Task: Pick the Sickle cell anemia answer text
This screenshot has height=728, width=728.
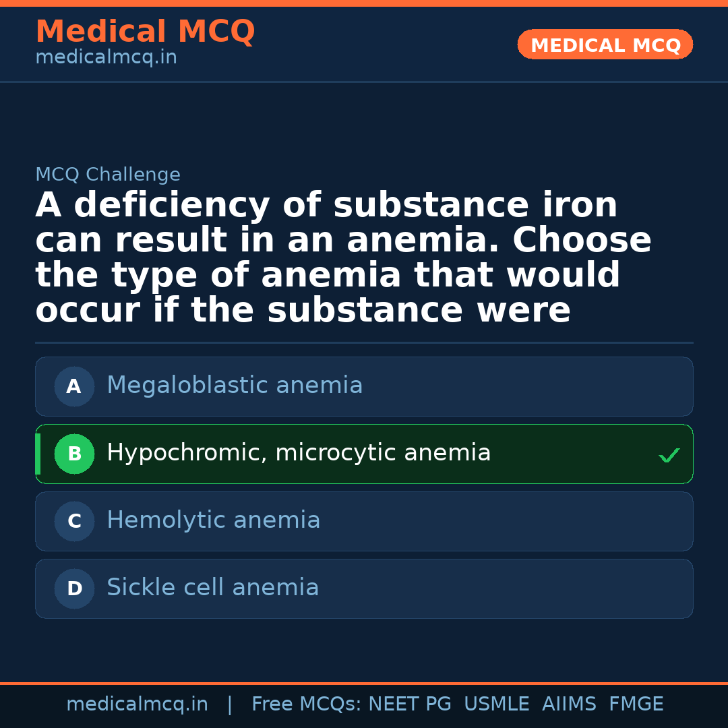Action: [x=212, y=588]
